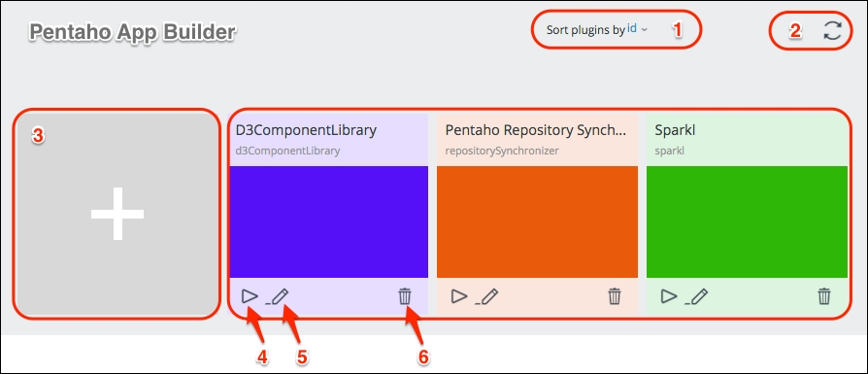This screenshot has height=374, width=868.
Task: Create a new plugin with plus tile
Action: coord(117,214)
